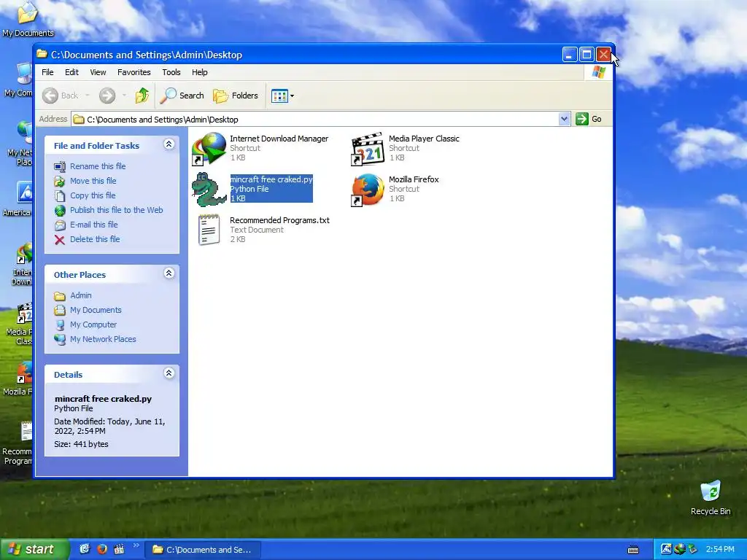The height and width of the screenshot is (560, 747).
Task: Close the Explorer window
Action: (603, 55)
